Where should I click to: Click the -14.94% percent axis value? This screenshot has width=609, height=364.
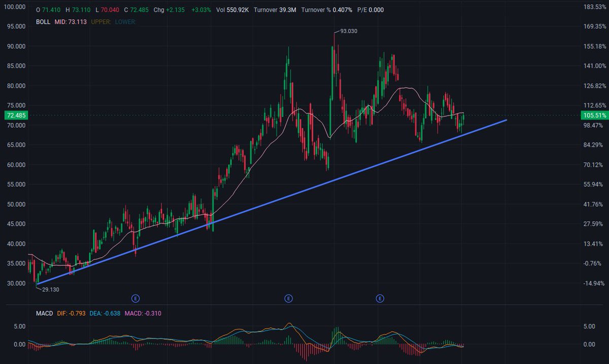click(594, 283)
